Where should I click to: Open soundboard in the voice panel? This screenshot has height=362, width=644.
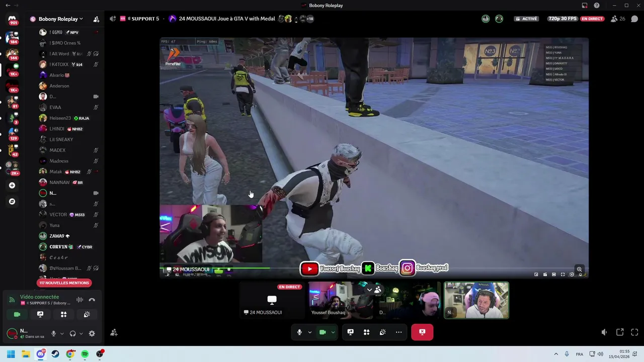pyautogui.click(x=87, y=314)
